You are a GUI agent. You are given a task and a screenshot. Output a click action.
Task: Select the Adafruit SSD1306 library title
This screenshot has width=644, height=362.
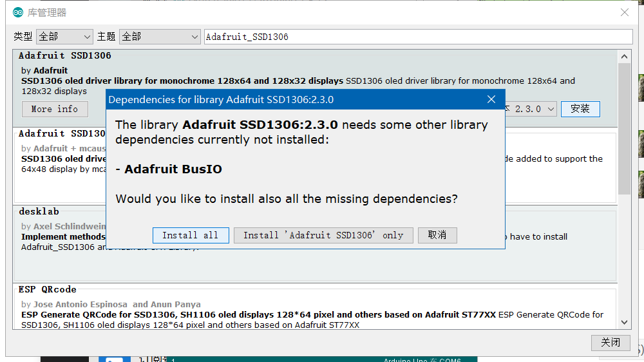65,55
